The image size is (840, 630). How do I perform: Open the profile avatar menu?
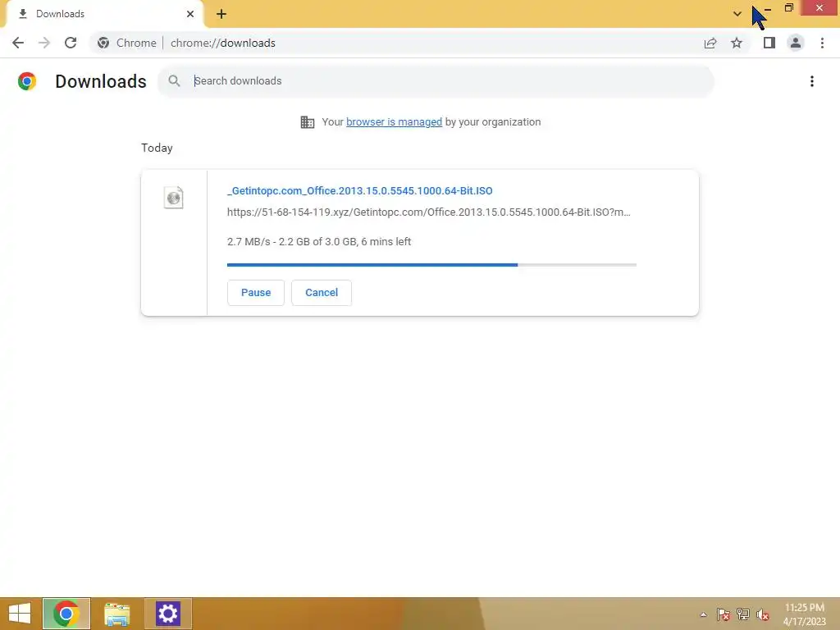click(x=796, y=43)
